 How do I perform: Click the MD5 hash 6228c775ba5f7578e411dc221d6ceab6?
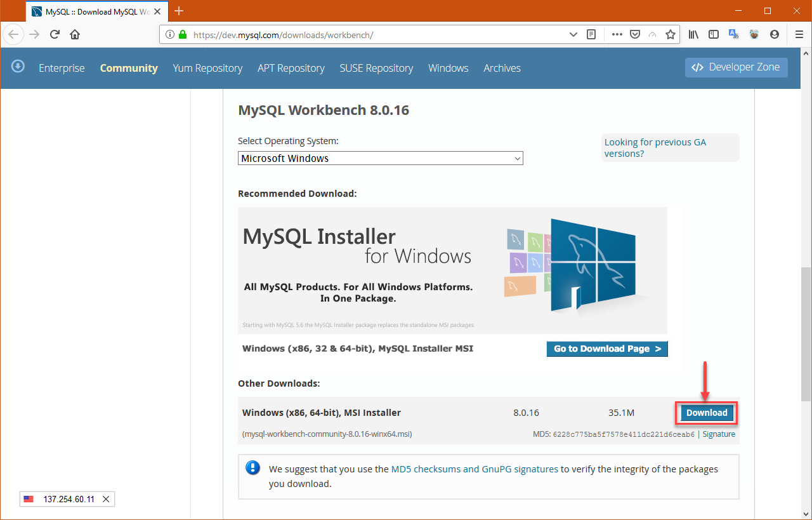(x=624, y=434)
